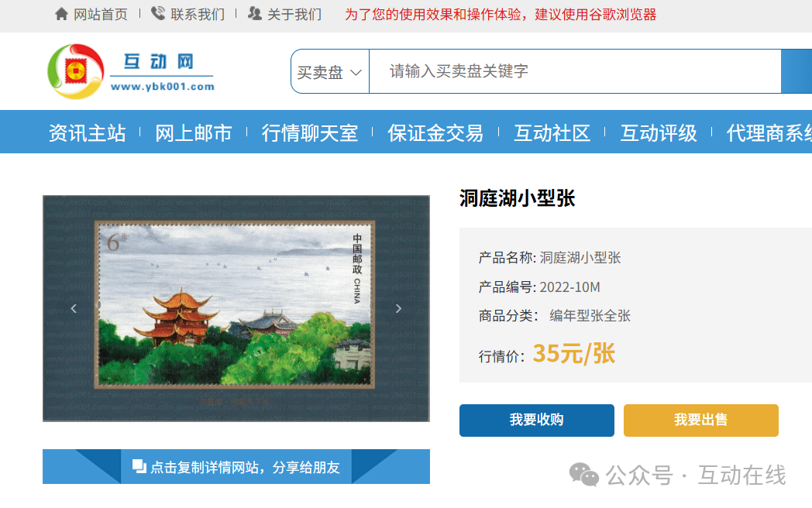Image resolution: width=812 pixels, height=508 pixels.
Task: Click the people icon beside 关于我们
Action: [x=255, y=14]
